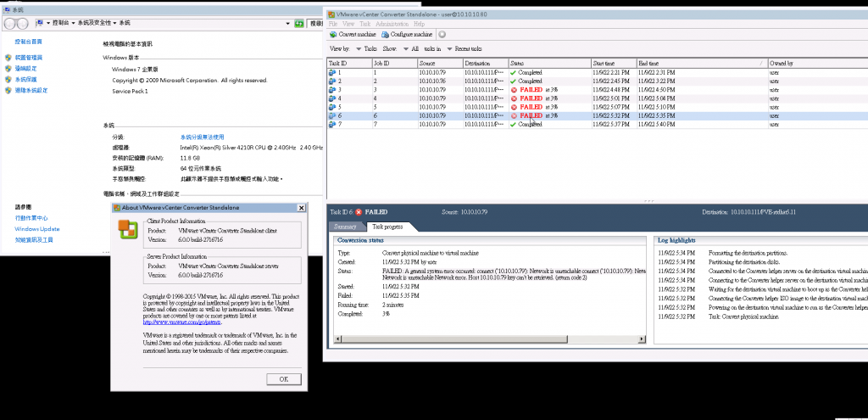
Task: Open the 行動作業中心 link
Action: click(x=31, y=218)
